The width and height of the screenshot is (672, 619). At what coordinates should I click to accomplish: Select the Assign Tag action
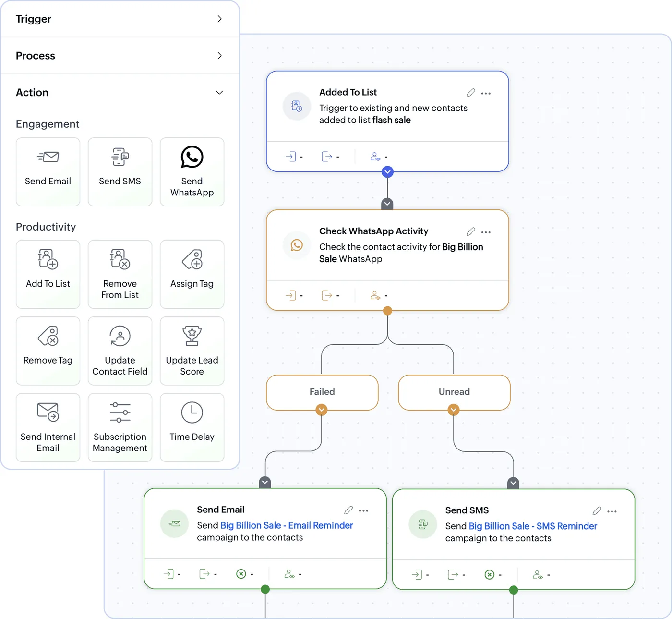(192, 274)
